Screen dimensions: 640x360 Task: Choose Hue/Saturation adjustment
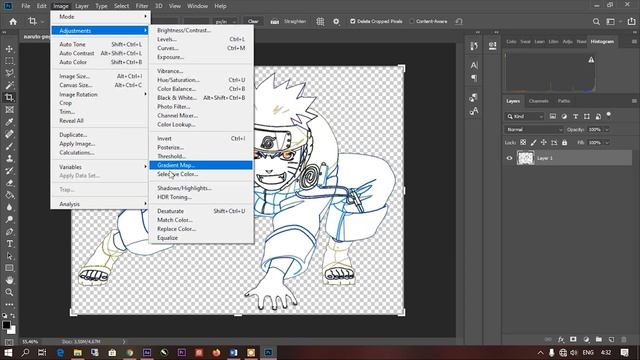click(x=201, y=80)
